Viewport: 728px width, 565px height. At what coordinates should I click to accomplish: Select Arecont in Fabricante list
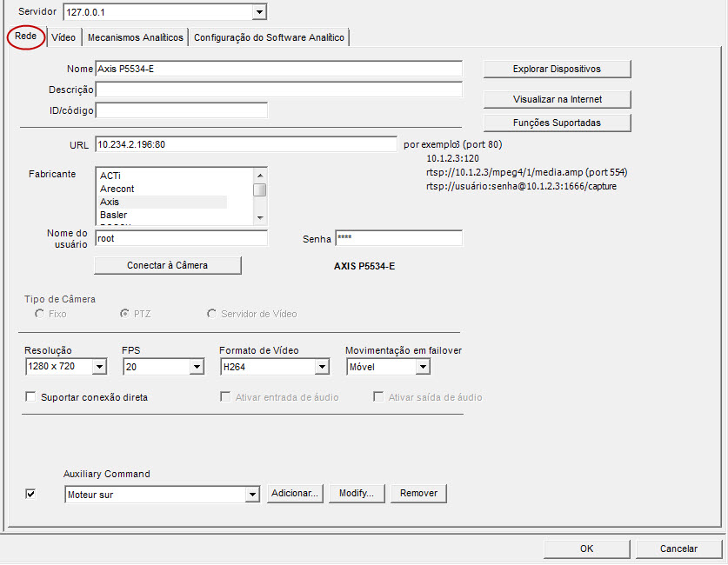[x=163, y=189]
